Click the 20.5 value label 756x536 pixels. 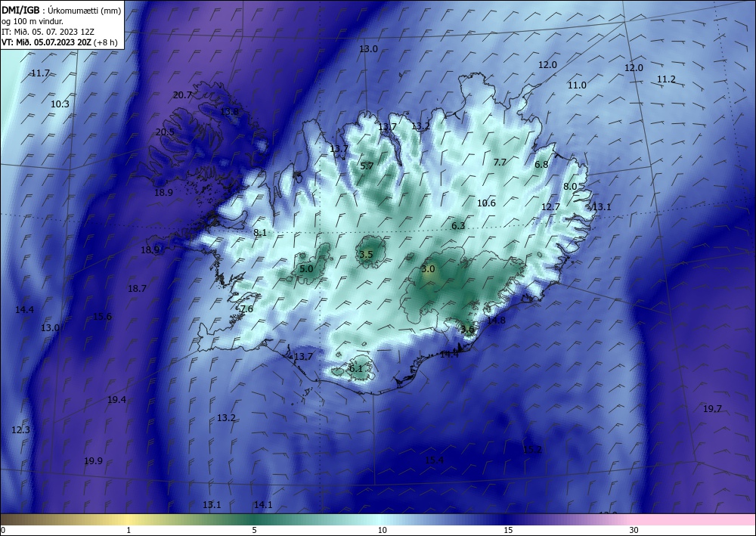point(165,132)
